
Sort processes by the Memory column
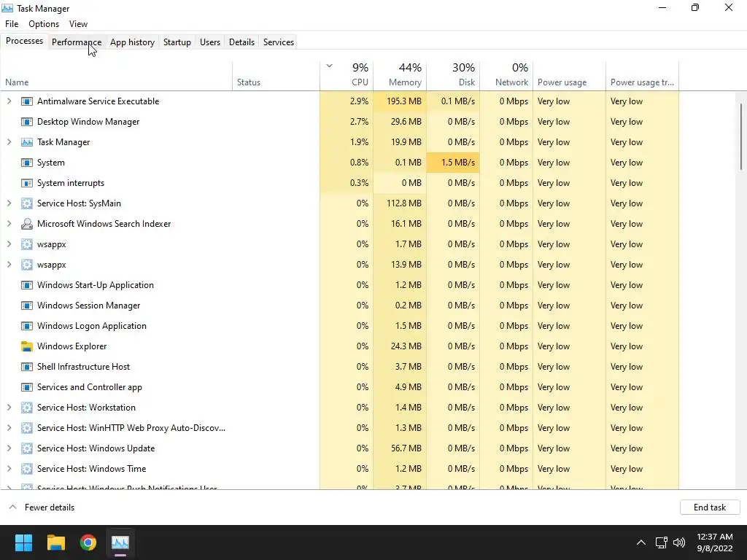(x=400, y=76)
